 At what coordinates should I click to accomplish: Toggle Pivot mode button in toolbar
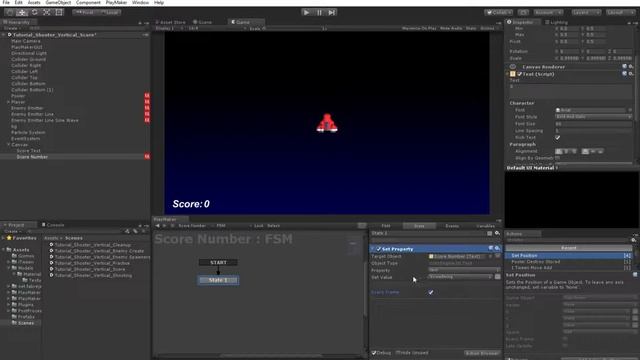point(85,12)
